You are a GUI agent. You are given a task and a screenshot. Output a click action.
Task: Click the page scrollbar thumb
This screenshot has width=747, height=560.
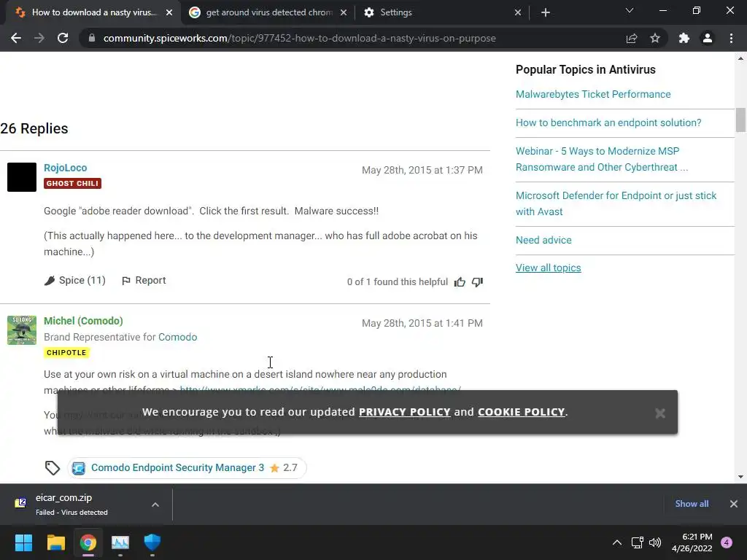pos(740,120)
